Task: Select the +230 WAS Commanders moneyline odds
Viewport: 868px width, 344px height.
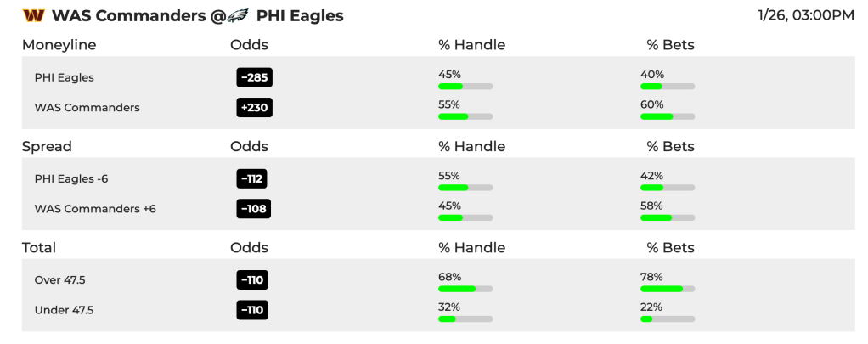Action: (x=255, y=108)
